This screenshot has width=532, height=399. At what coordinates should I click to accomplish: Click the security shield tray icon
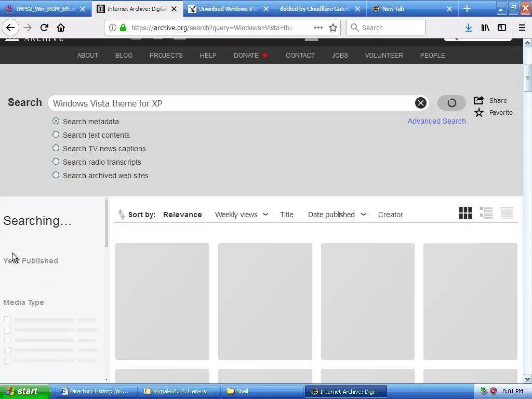[x=494, y=391]
